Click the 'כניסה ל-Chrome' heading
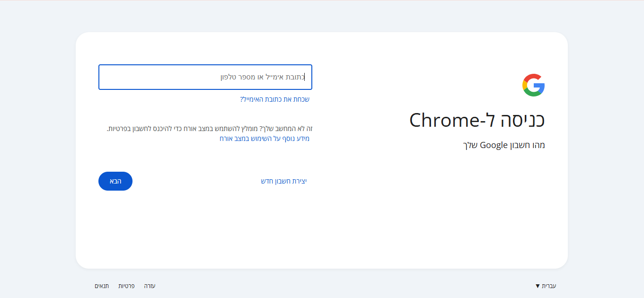 [x=477, y=120]
